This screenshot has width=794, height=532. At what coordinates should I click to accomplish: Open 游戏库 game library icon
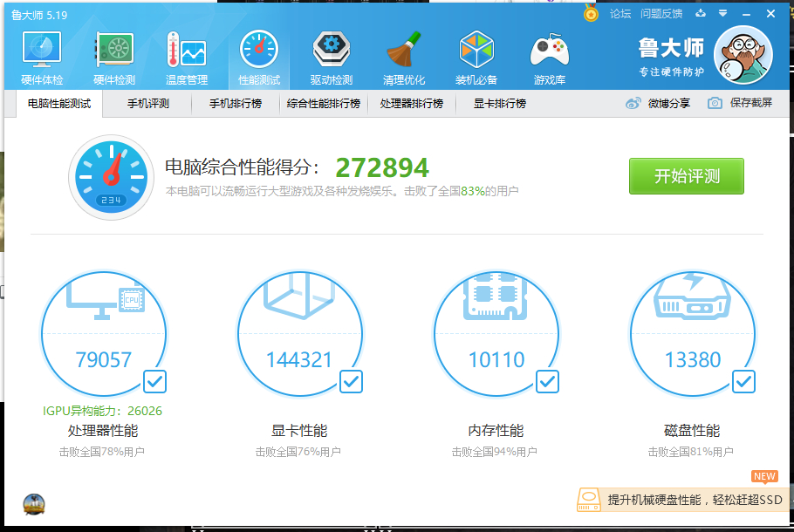(x=550, y=58)
